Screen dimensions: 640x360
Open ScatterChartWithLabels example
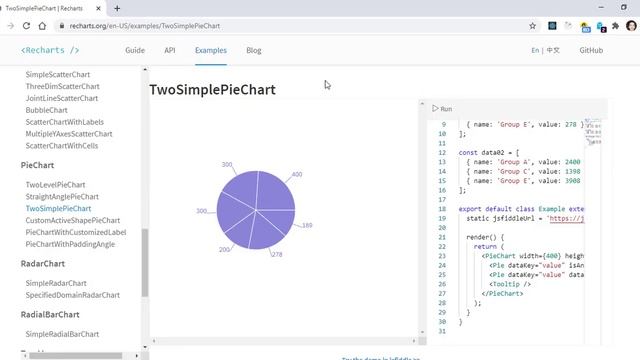64,122
